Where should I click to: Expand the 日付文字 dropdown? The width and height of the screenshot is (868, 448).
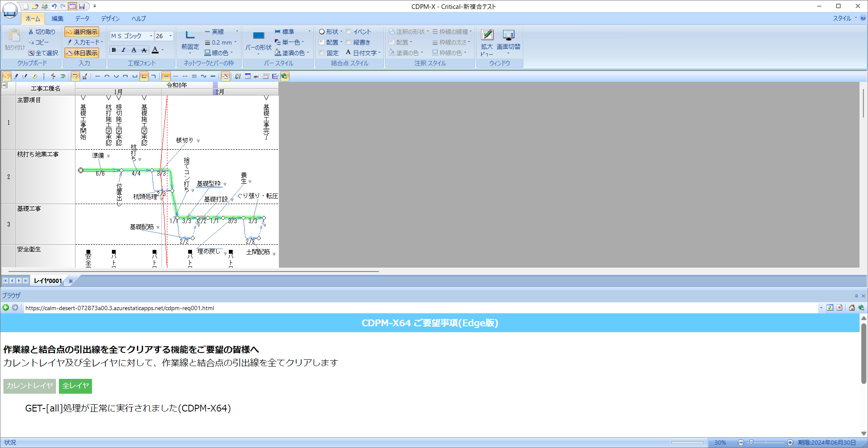point(380,53)
